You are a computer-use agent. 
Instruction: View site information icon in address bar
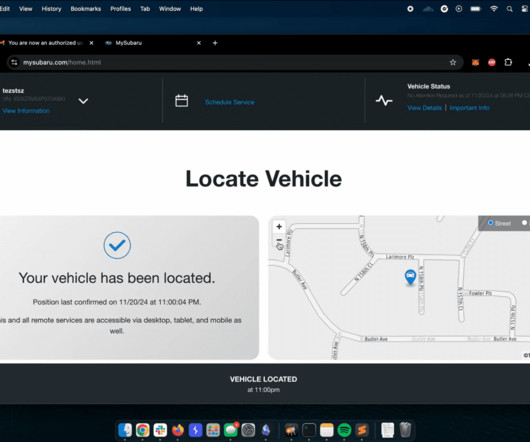tap(14, 62)
